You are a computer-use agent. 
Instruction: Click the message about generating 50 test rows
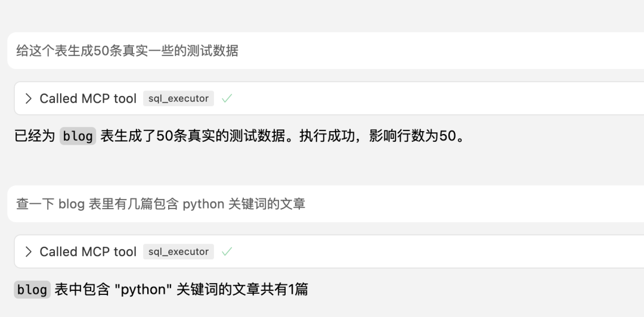point(127,51)
